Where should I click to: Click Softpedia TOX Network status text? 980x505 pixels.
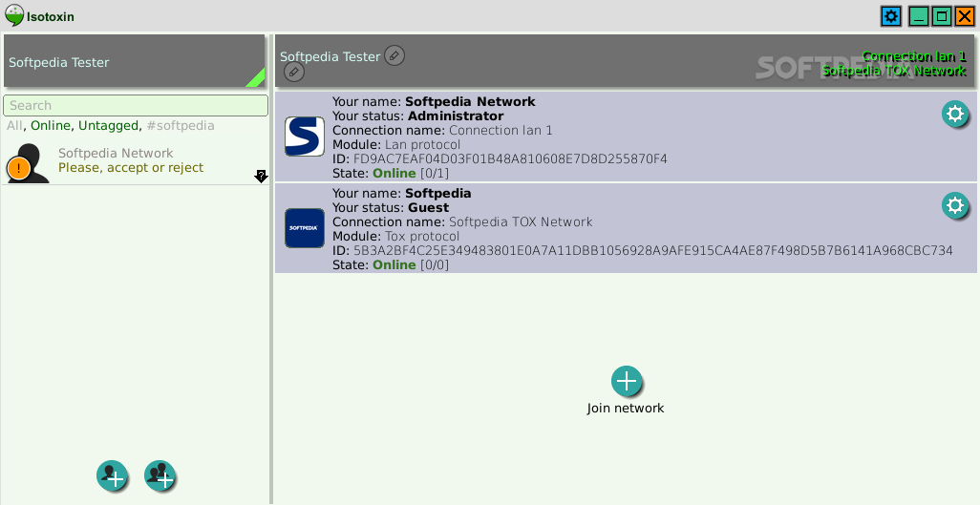point(894,71)
